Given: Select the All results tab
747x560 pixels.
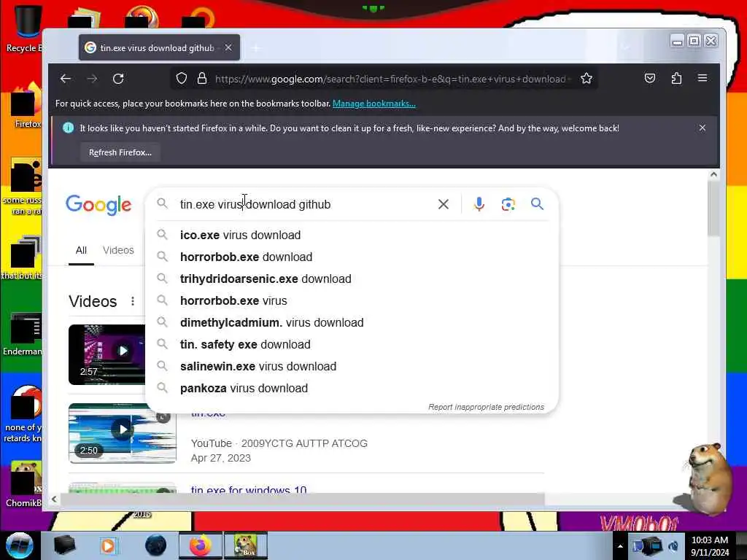Looking at the screenshot, I should 81,251.
